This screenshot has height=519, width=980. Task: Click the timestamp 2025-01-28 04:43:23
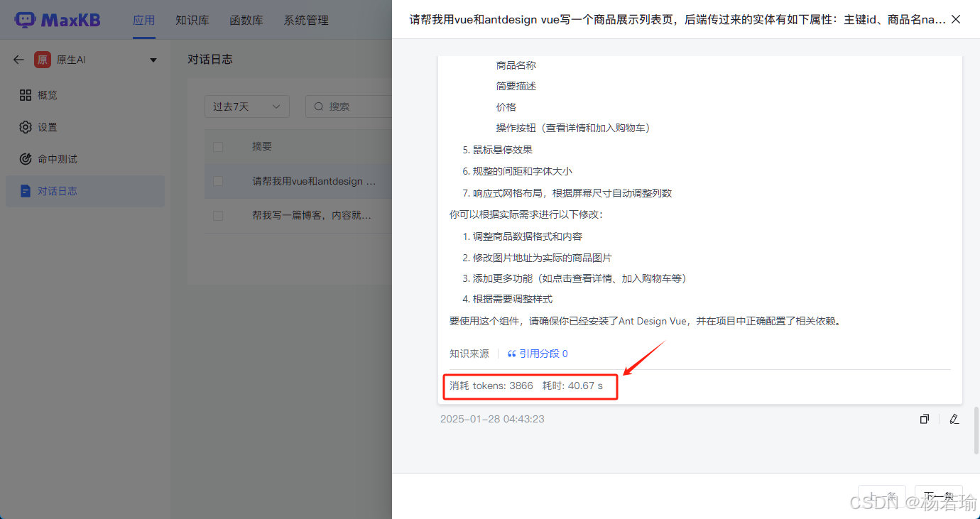pyautogui.click(x=492, y=419)
